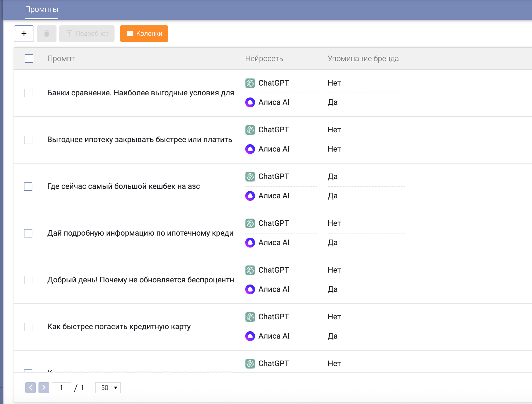Switch to the Промпты tab
532x404 pixels.
42,9
